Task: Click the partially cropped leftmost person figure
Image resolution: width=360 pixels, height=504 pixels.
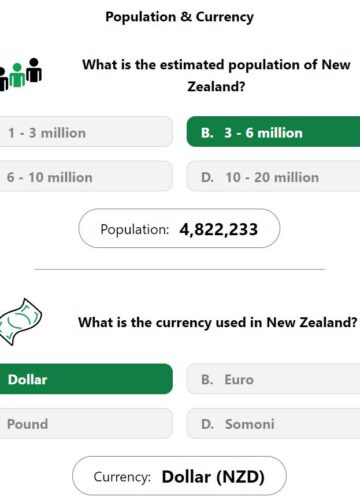Action: [x=3, y=79]
